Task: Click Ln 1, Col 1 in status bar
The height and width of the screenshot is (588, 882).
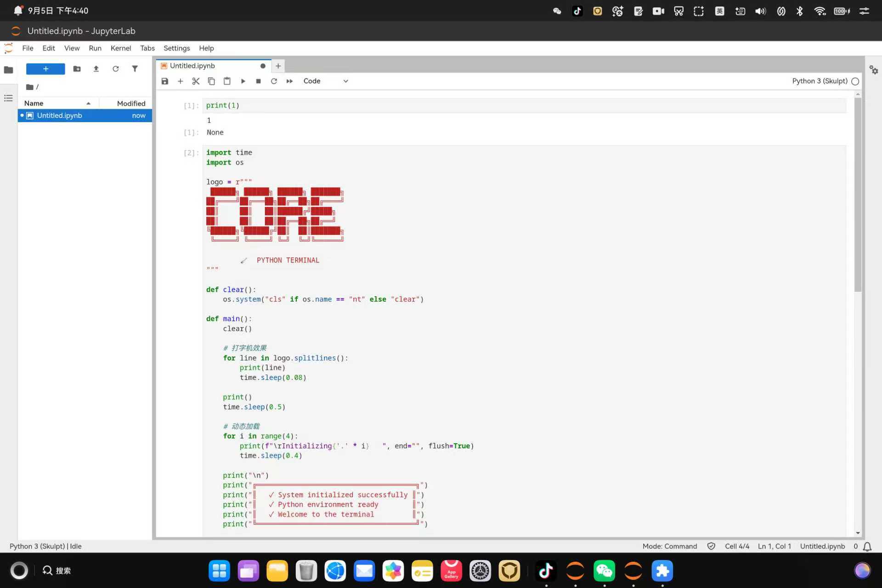Action: pos(774,546)
